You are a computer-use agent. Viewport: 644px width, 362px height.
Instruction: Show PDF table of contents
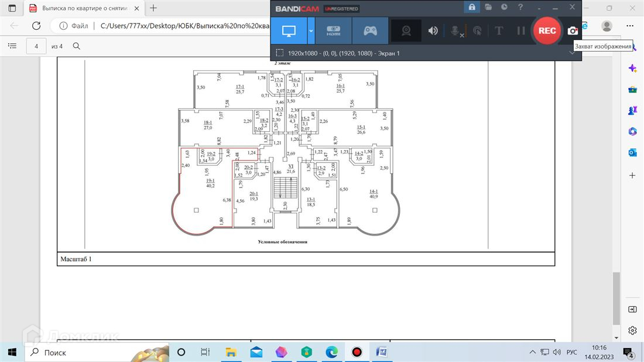coord(12,46)
